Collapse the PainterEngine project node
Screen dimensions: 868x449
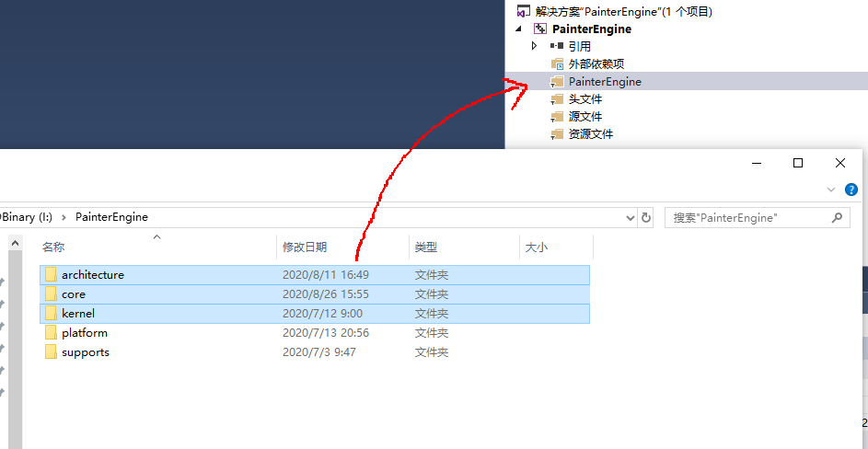[x=518, y=29]
